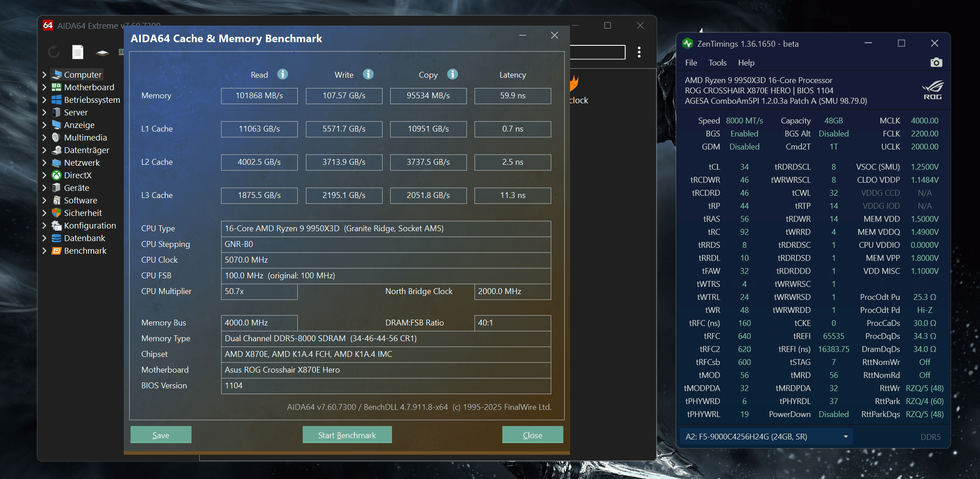Click the Memory Type DDR5-8000 field
The height and width of the screenshot is (479, 980).
pyautogui.click(x=386, y=338)
